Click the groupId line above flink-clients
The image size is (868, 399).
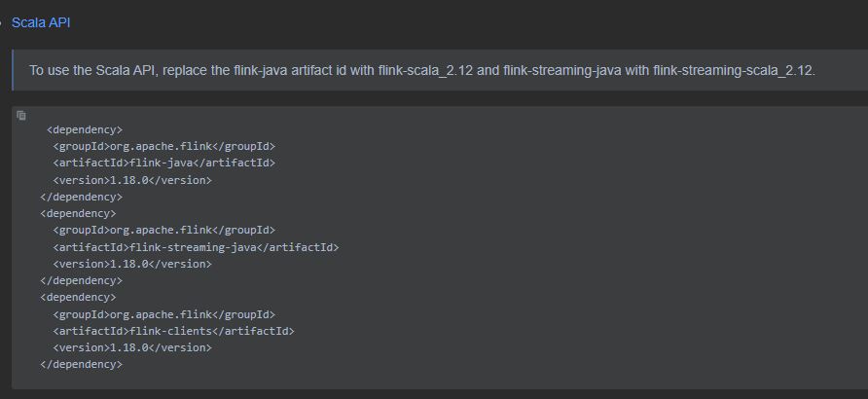163,314
